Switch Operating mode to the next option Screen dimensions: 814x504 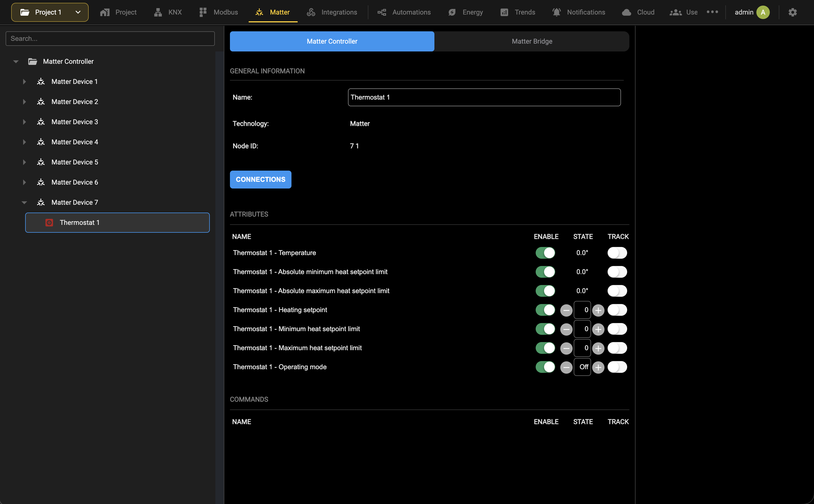598,367
